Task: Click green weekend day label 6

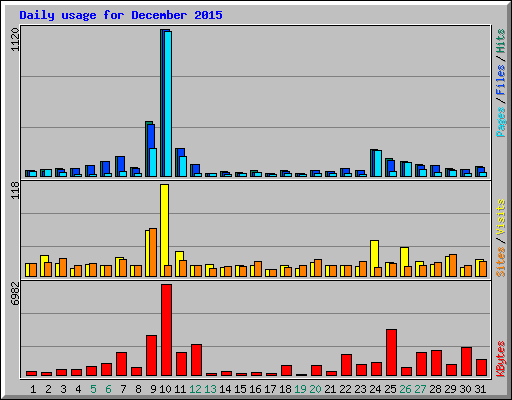Action: [108, 389]
